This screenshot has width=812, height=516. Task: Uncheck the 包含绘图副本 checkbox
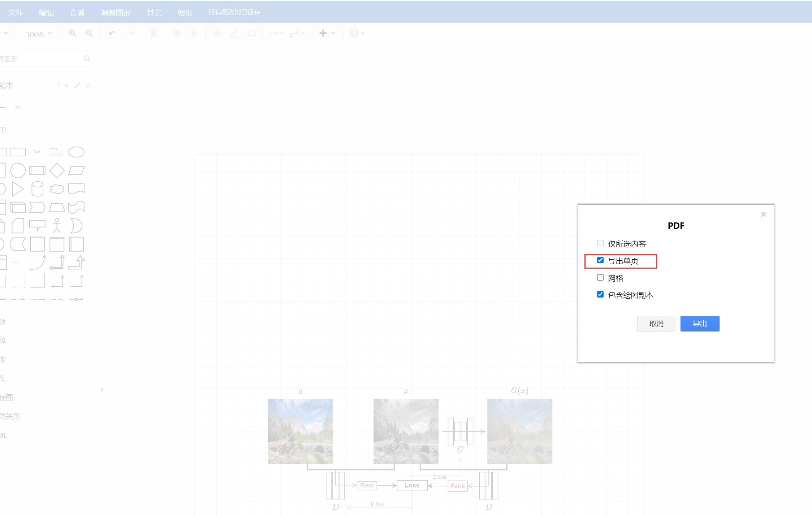(x=600, y=294)
